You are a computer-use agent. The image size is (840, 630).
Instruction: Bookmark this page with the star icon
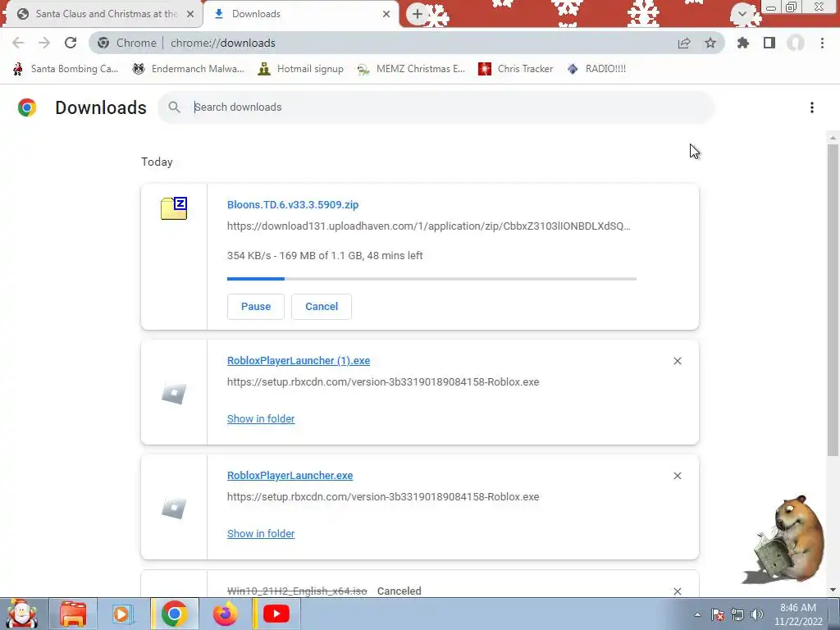pyautogui.click(x=710, y=43)
